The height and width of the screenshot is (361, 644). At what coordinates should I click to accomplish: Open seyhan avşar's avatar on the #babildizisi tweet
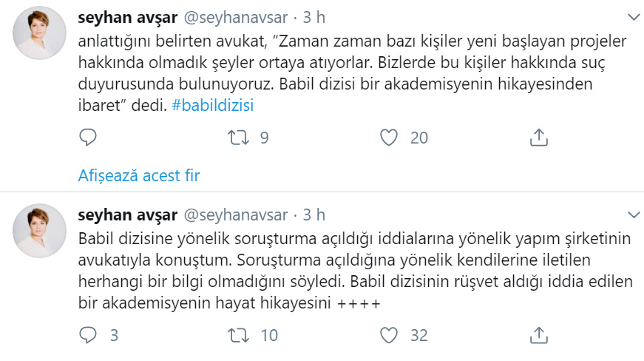tap(40, 31)
